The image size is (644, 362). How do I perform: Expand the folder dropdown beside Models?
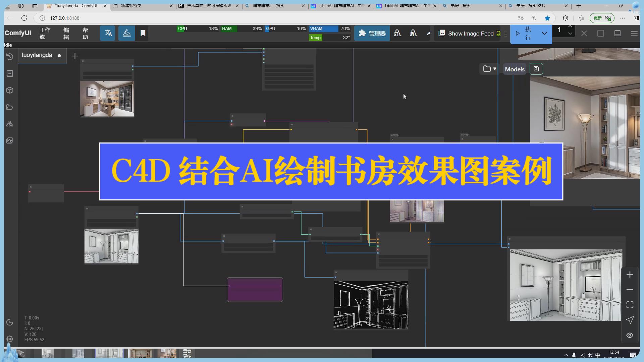489,69
